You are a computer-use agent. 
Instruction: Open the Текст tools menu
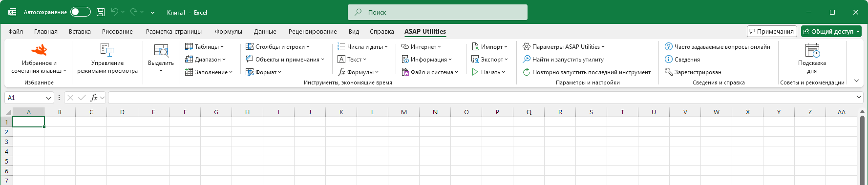coord(352,60)
